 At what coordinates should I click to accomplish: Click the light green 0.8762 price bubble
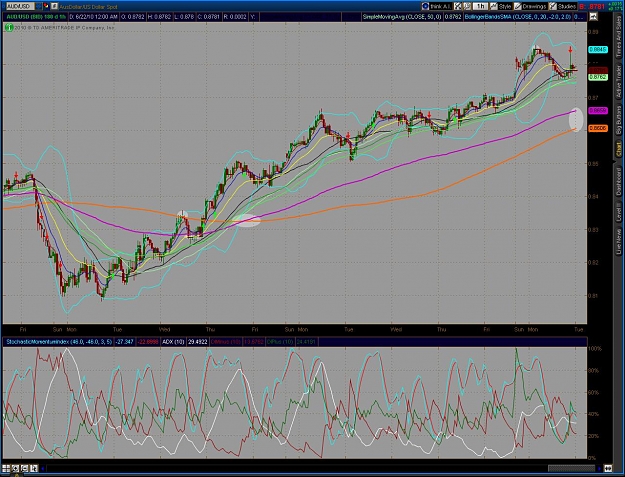(598, 77)
